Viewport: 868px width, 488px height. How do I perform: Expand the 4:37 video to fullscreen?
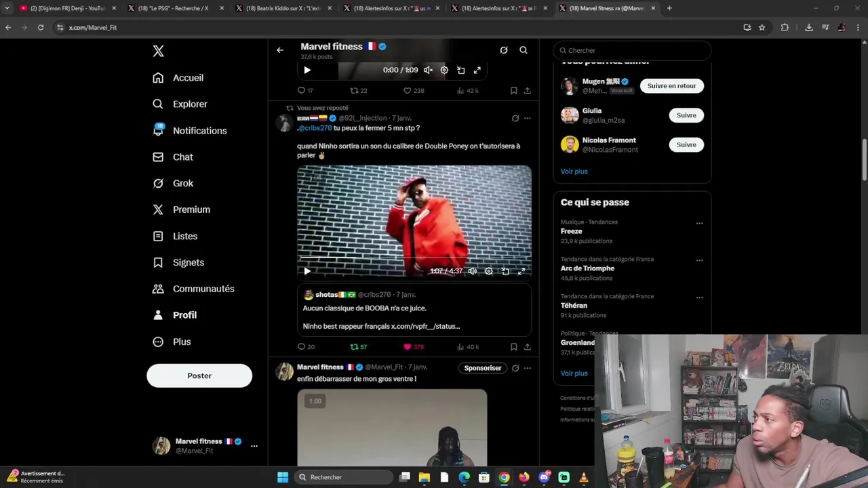tap(521, 271)
